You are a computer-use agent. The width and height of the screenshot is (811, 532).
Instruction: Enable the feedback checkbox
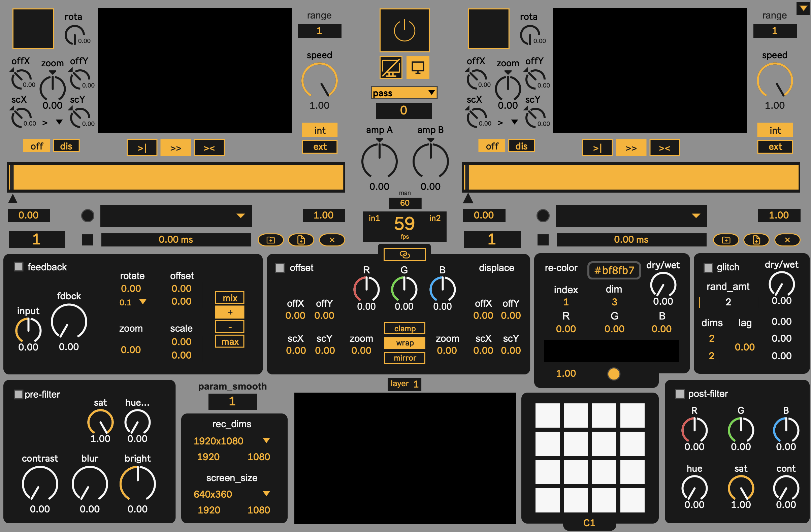pyautogui.click(x=19, y=266)
